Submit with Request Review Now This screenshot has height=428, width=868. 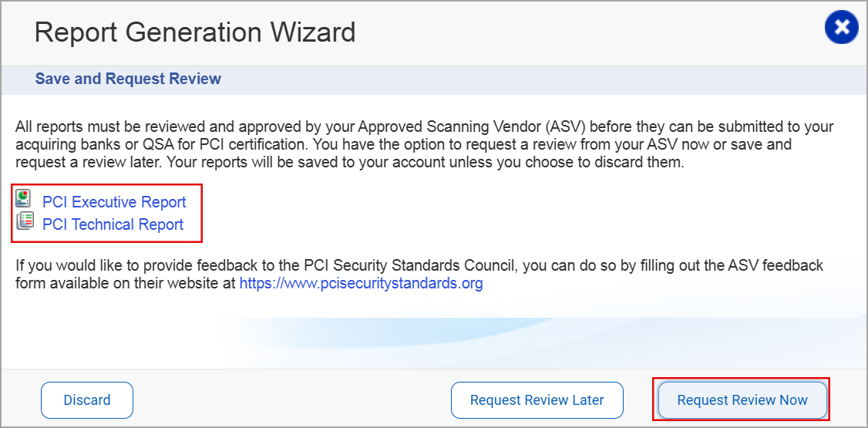coord(742,400)
